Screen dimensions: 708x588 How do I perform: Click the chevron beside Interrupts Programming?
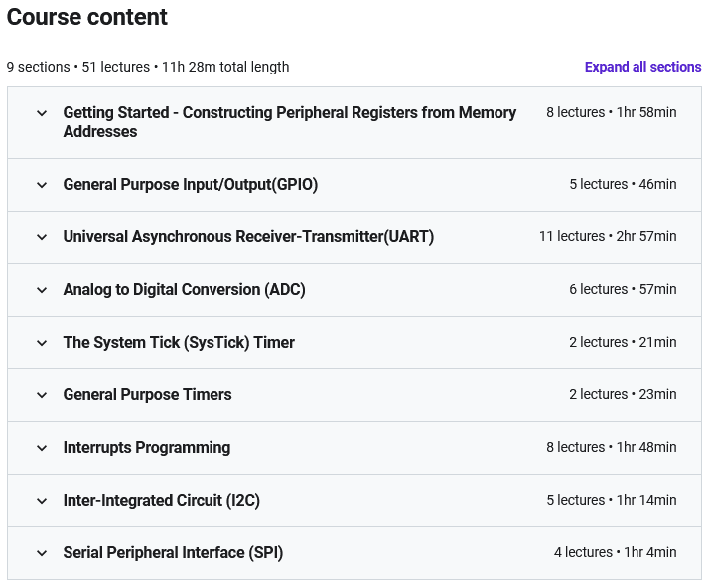(x=42, y=448)
